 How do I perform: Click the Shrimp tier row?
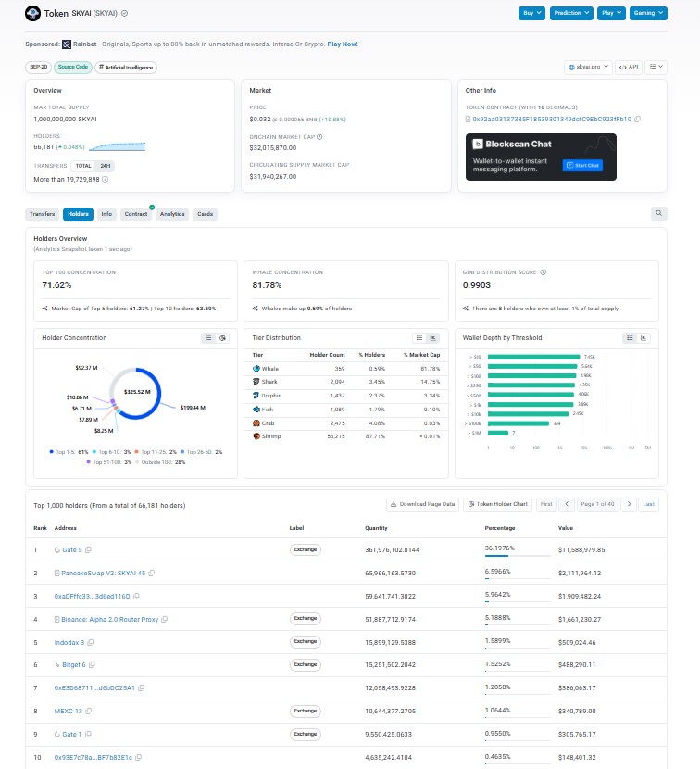(x=346, y=436)
